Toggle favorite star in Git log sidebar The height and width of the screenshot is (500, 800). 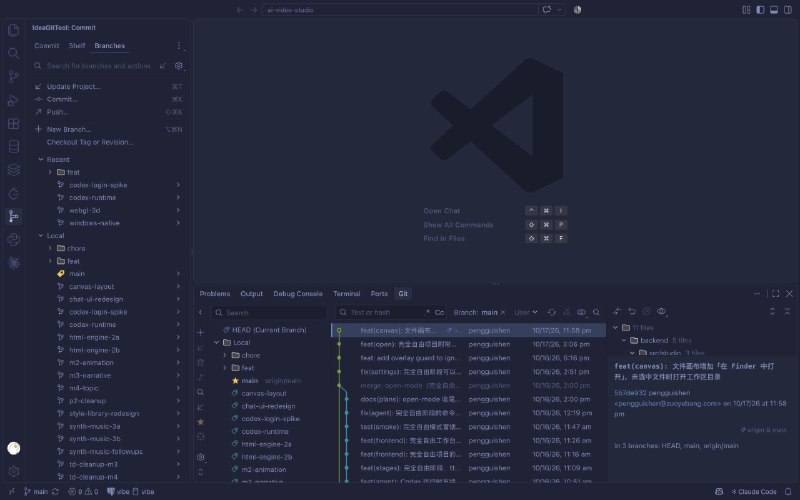point(201,422)
